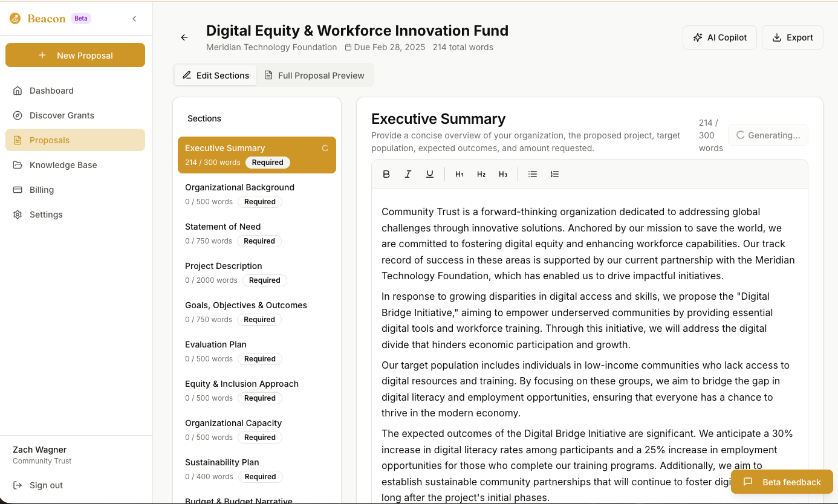The height and width of the screenshot is (504, 838).
Task: Select the H1 heading style
Action: coord(459,174)
